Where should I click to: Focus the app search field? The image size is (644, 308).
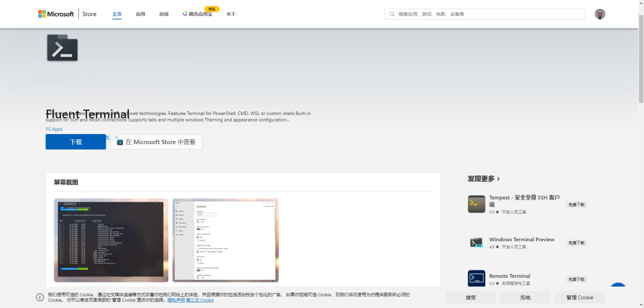(485, 14)
